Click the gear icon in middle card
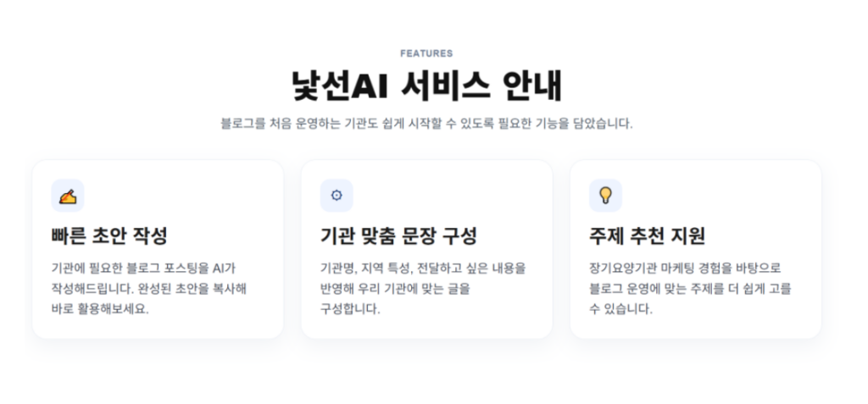 click(337, 196)
